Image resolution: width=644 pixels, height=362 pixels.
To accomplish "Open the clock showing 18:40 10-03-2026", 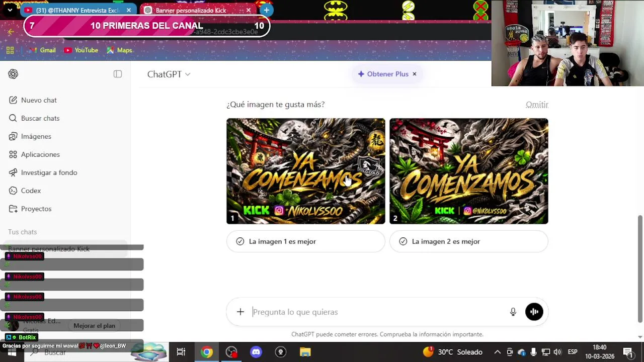I will (x=600, y=352).
